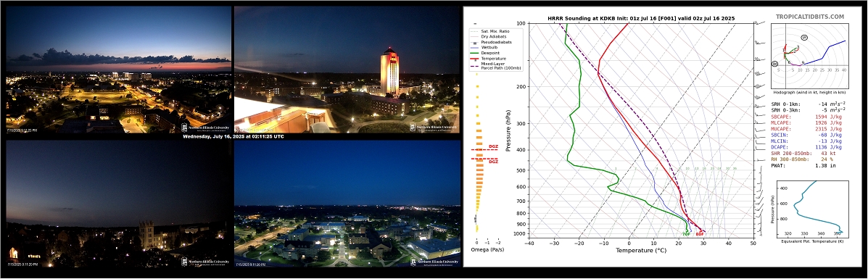Click the 500 pressure tick label
This screenshot has width=868, height=279.
(521, 170)
